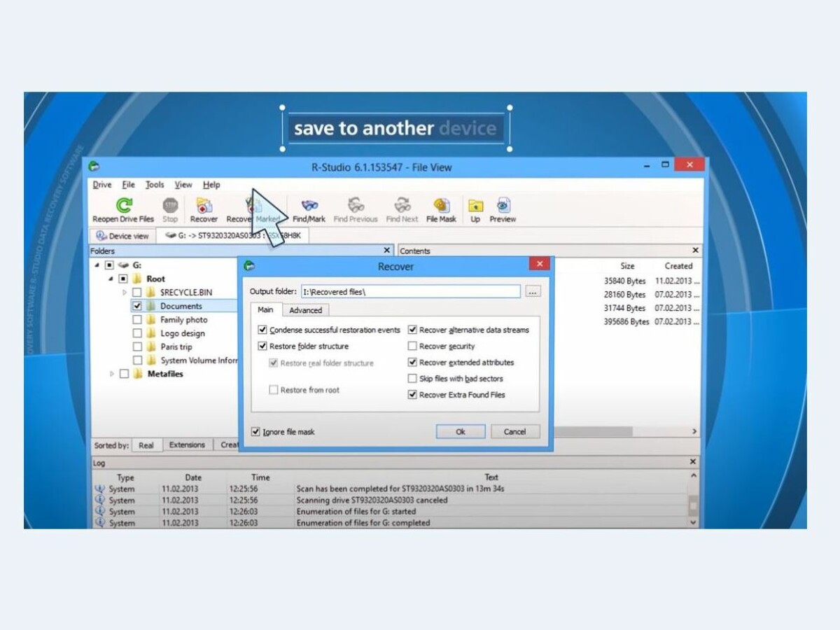Check the Paris trip folder checkbox
840x630 pixels.
(x=137, y=346)
